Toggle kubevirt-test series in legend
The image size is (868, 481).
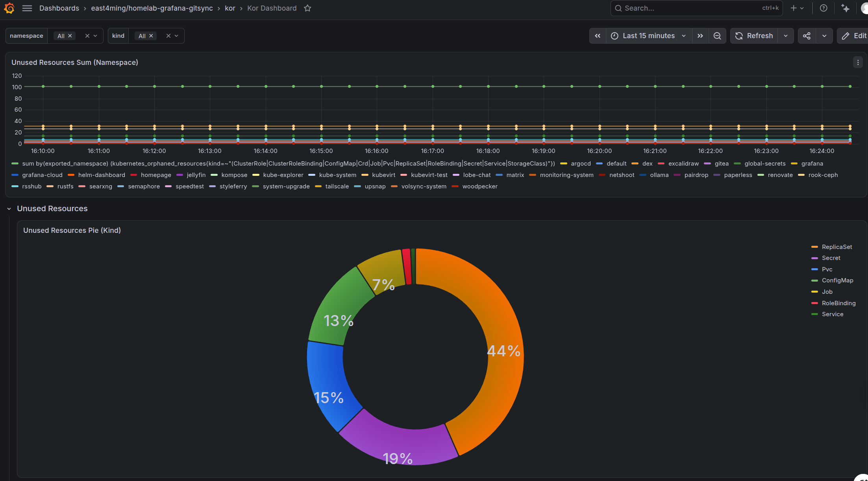429,175
